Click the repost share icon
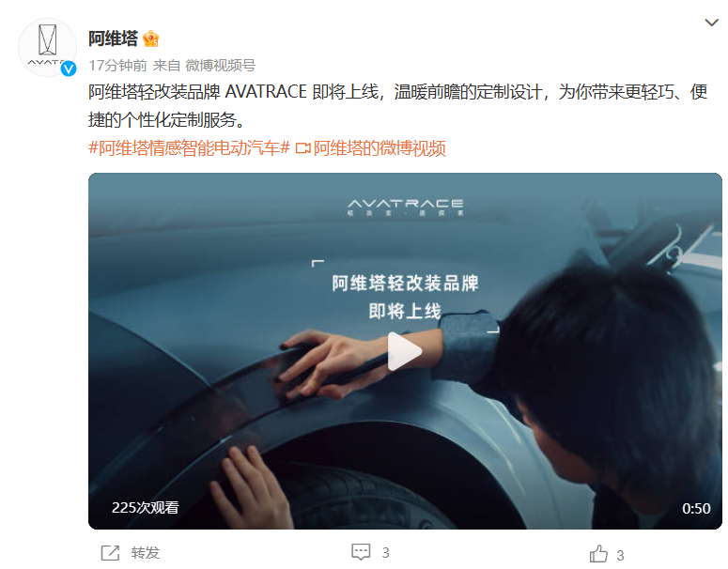728x569 pixels. point(111,553)
